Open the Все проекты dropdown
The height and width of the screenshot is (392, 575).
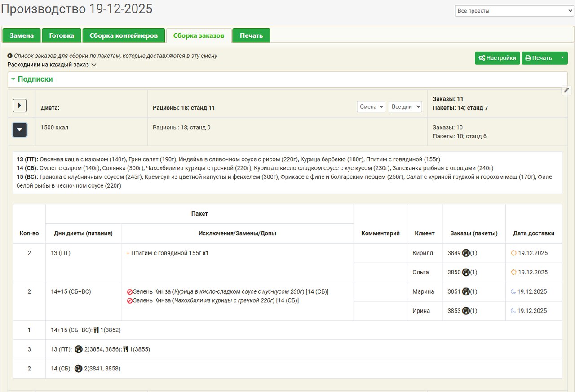tap(514, 11)
